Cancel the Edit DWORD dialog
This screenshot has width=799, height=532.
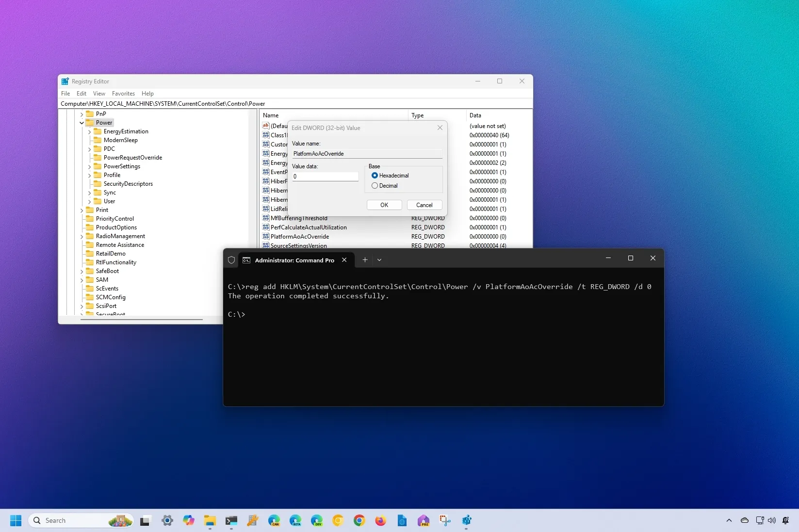[424, 205]
